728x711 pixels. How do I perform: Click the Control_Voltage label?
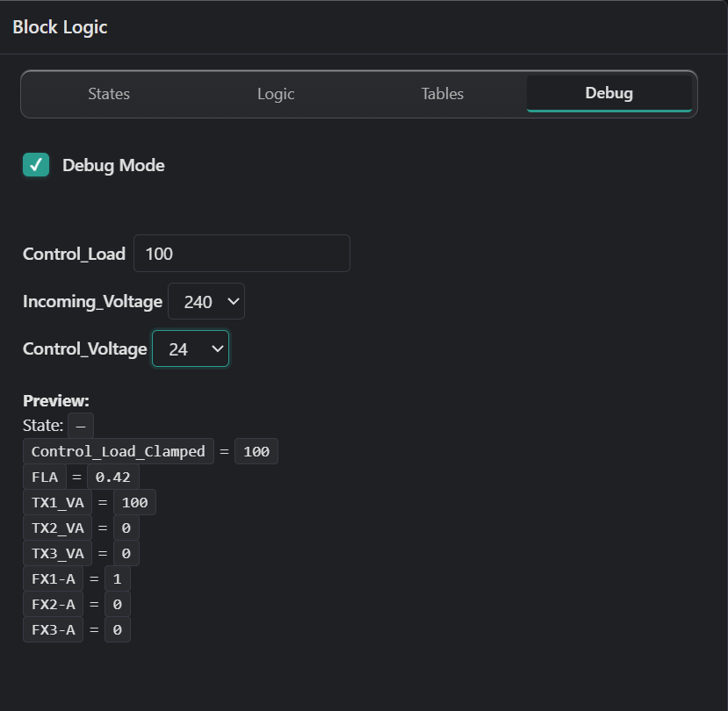[84, 349]
